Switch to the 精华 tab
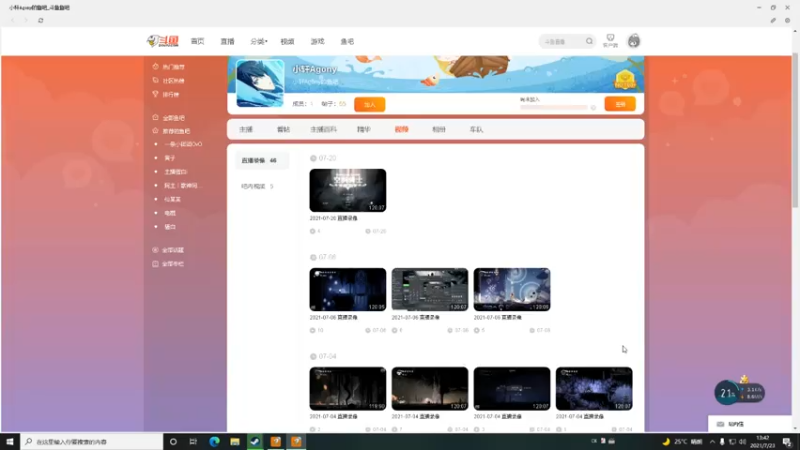This screenshot has width=800, height=450. click(364, 130)
